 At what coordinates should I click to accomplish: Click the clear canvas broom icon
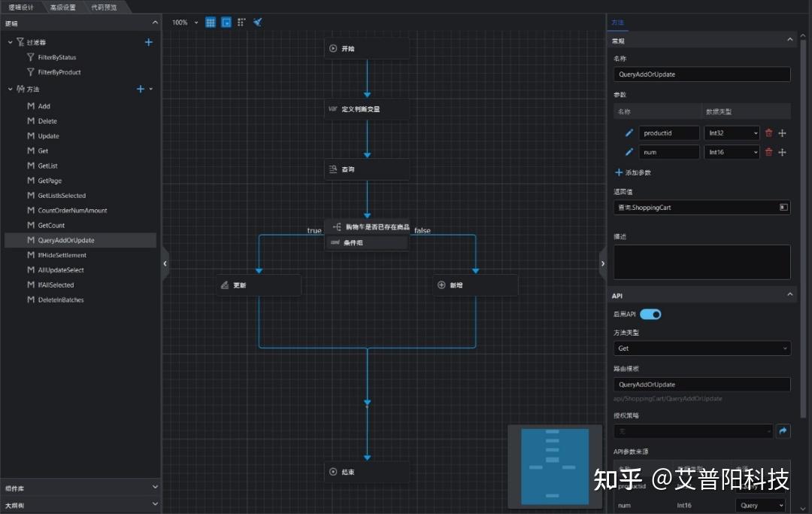[x=257, y=23]
